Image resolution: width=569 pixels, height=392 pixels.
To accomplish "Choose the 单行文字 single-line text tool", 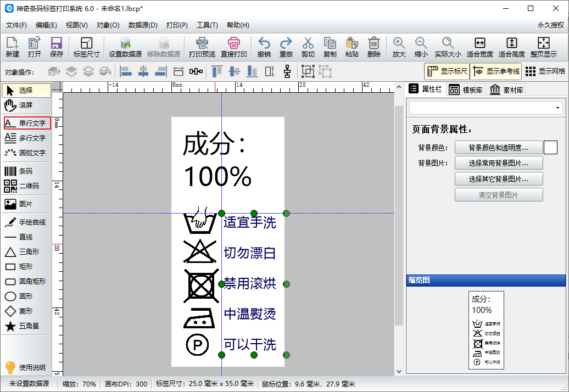I will 27,123.
